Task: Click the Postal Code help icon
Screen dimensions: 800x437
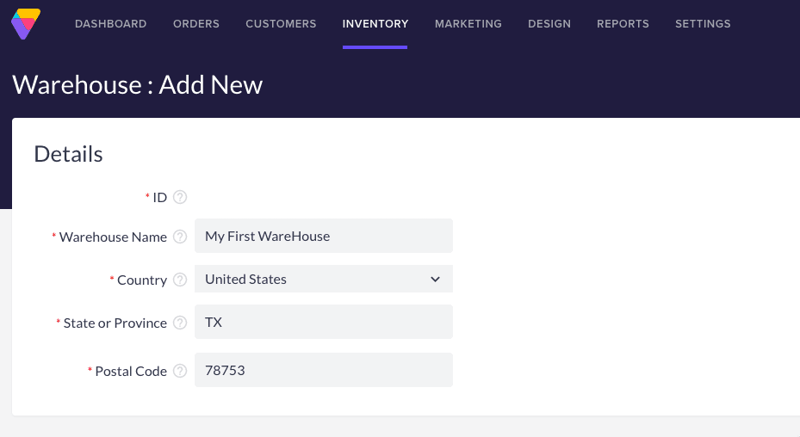Action: coord(180,371)
